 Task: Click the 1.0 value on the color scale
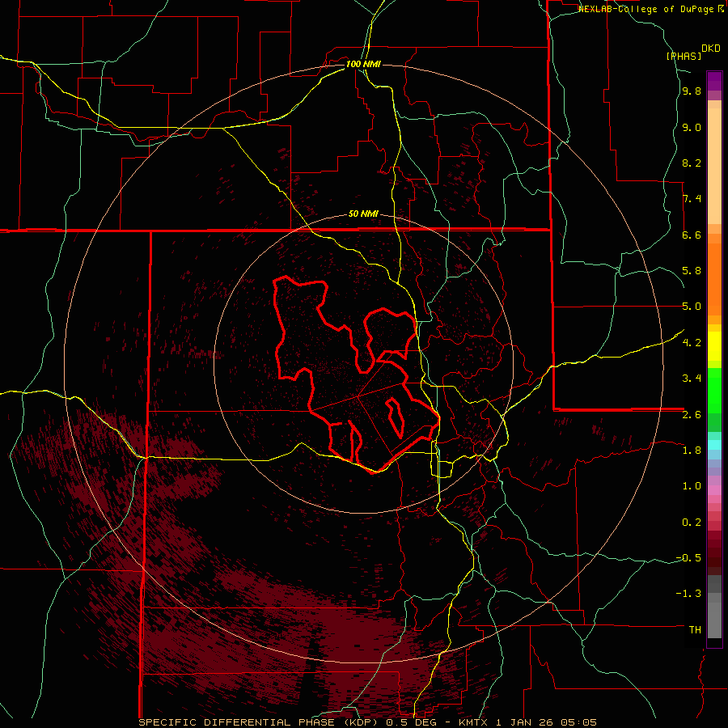[x=692, y=485]
